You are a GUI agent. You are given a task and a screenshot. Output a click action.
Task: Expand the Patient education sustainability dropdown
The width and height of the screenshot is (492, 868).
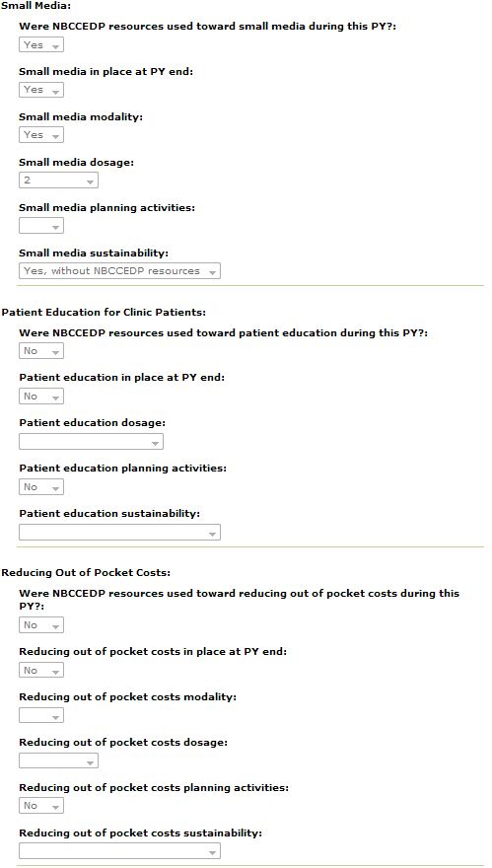(119, 533)
